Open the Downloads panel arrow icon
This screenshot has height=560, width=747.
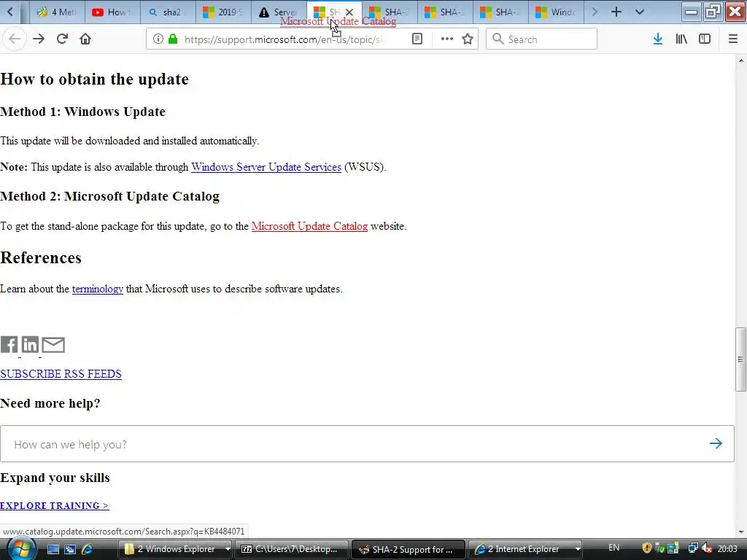[658, 39]
